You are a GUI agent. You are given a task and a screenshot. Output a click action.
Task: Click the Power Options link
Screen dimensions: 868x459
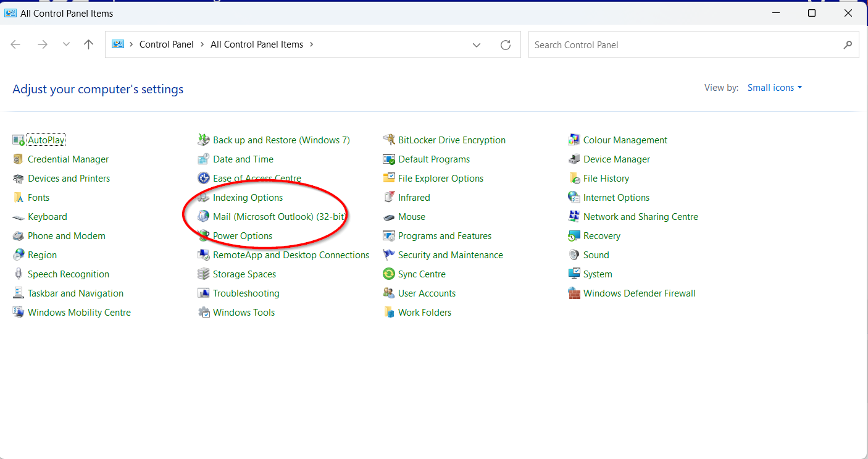point(243,236)
